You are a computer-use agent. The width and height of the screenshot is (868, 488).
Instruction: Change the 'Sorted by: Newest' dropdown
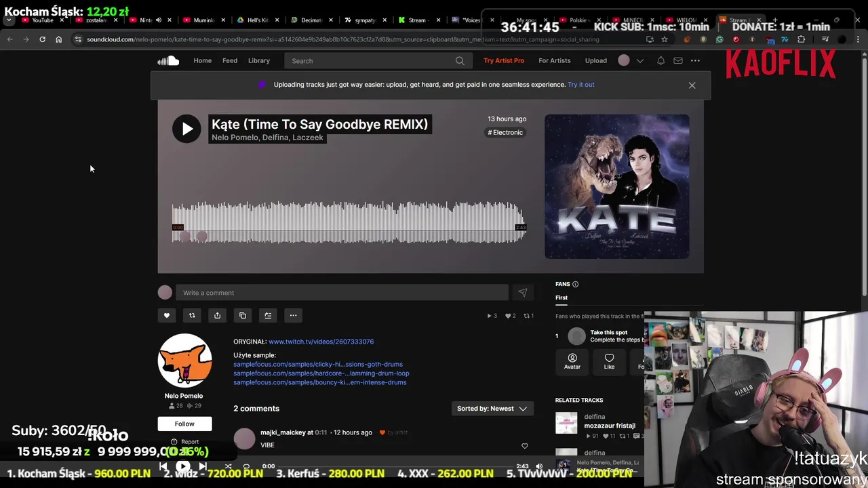pos(492,409)
